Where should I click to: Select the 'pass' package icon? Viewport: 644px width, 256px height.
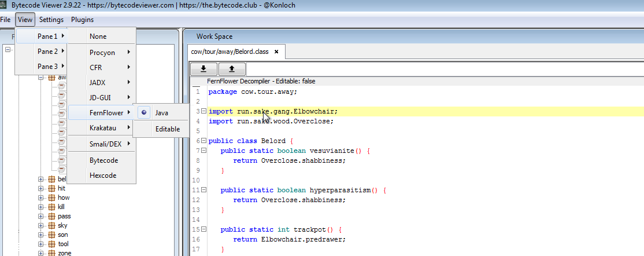point(51,216)
